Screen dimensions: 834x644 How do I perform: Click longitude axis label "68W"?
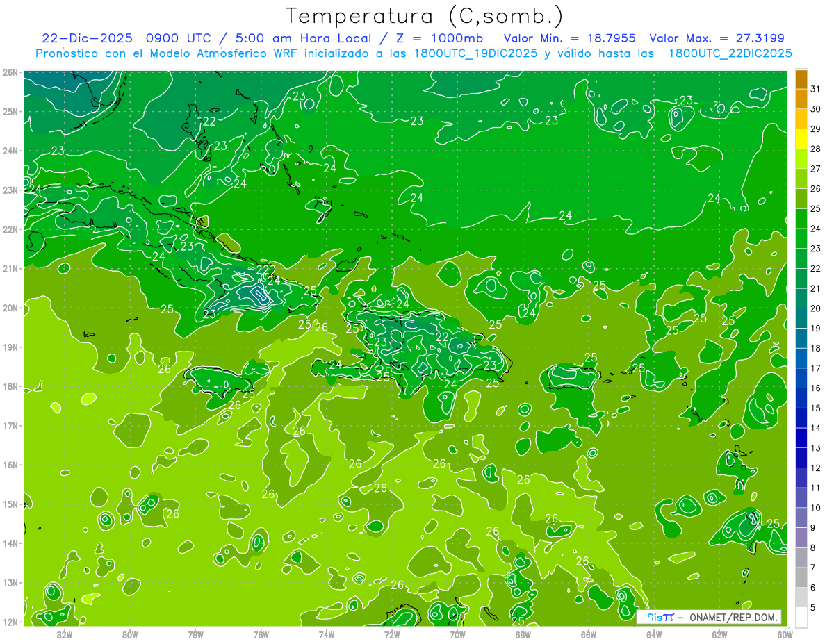[x=523, y=634]
